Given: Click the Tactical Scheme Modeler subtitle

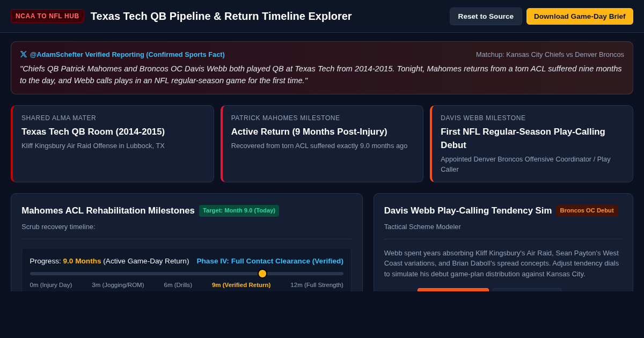Looking at the screenshot, I should (x=422, y=227).
